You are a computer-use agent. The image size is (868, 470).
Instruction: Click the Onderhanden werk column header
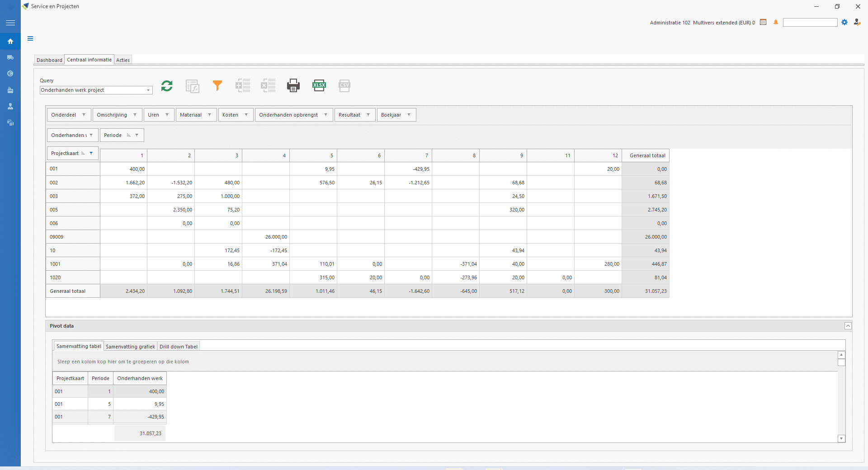140,378
